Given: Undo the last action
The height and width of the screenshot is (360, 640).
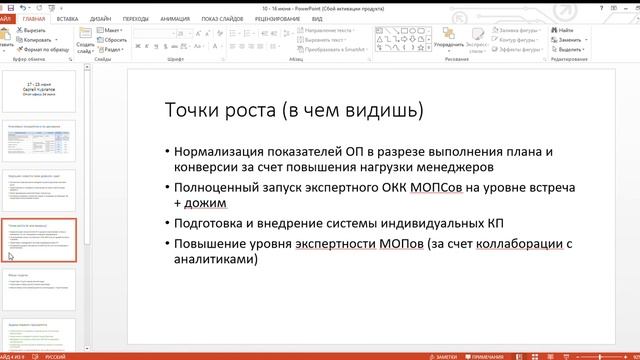Looking at the screenshot, I should [x=23, y=8].
